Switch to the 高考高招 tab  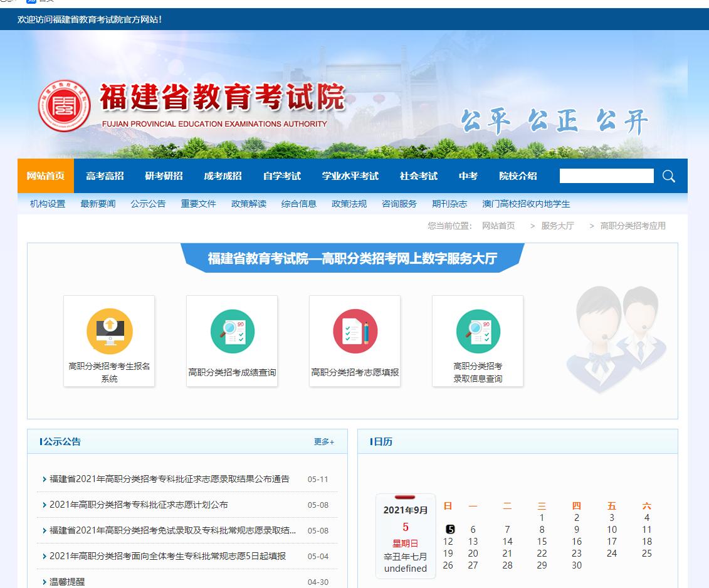(x=104, y=176)
